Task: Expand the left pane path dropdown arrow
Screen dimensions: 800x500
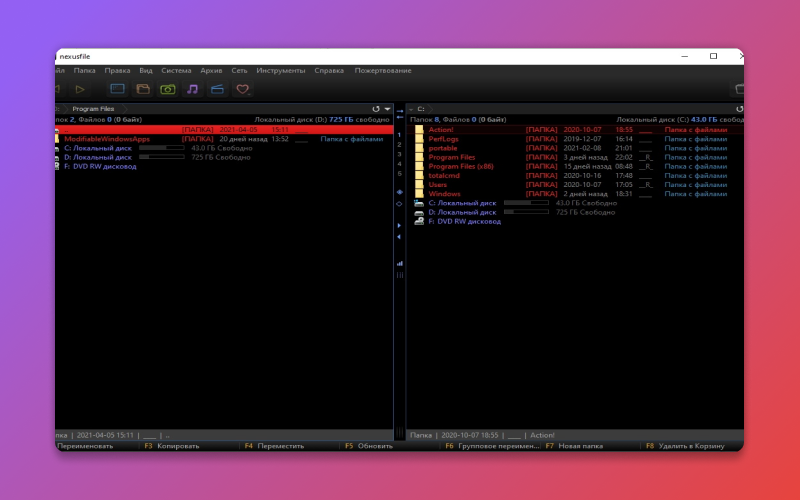Action: click(x=387, y=109)
